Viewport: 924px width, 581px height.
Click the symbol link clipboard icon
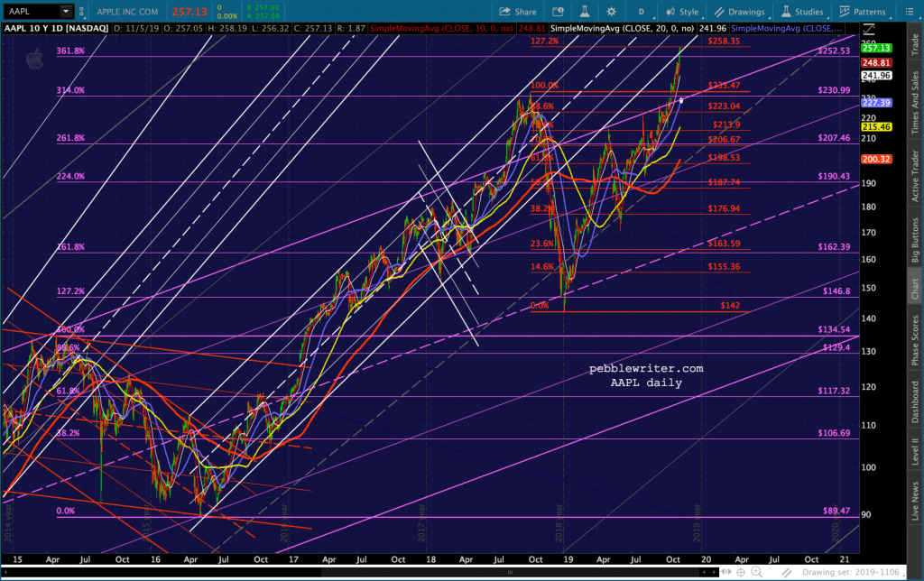point(81,11)
